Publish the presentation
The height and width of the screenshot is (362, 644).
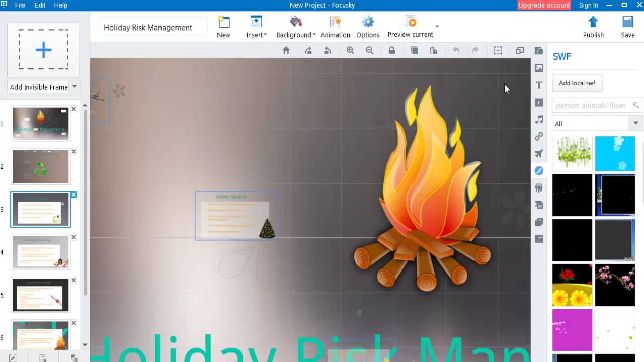[593, 27]
